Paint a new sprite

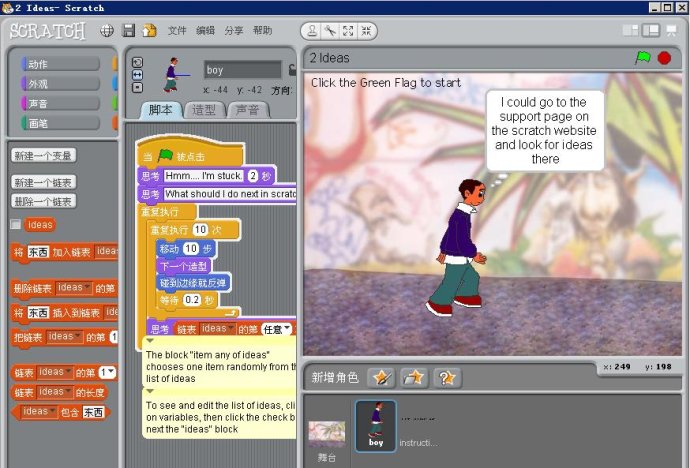[381, 377]
